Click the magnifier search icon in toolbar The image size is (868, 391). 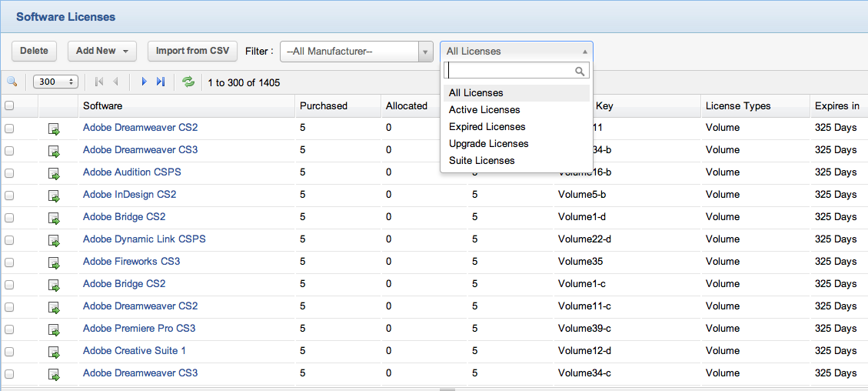point(12,82)
